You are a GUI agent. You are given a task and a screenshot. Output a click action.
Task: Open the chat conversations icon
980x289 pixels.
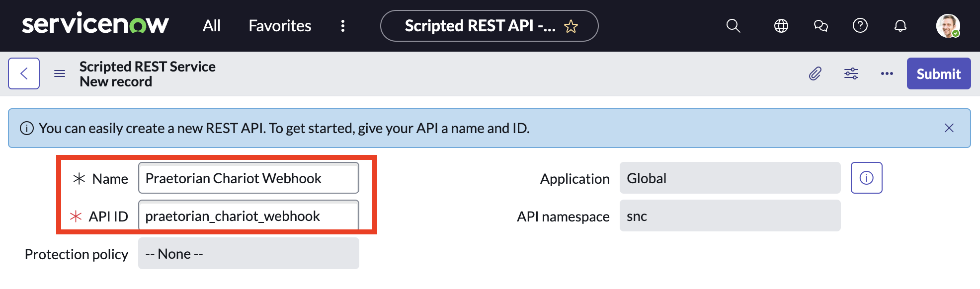821,26
